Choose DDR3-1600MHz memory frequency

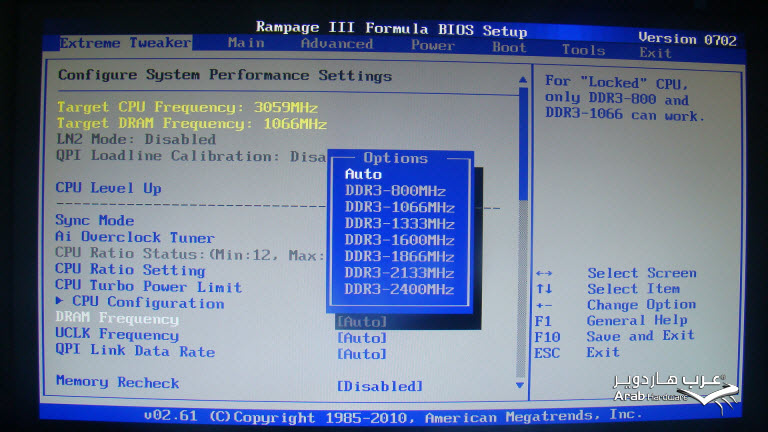400,240
